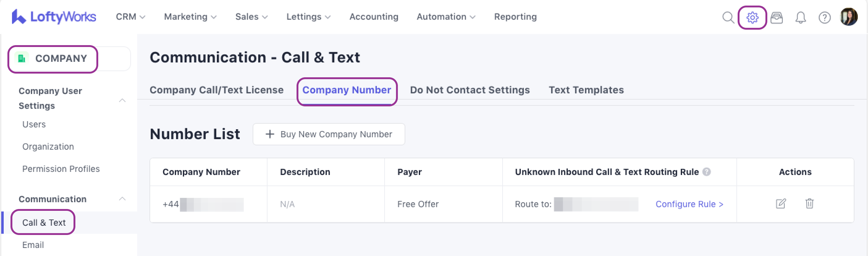Image resolution: width=868 pixels, height=256 pixels.
Task: Switch to Do Not Contact Settings tab
Action: click(470, 90)
